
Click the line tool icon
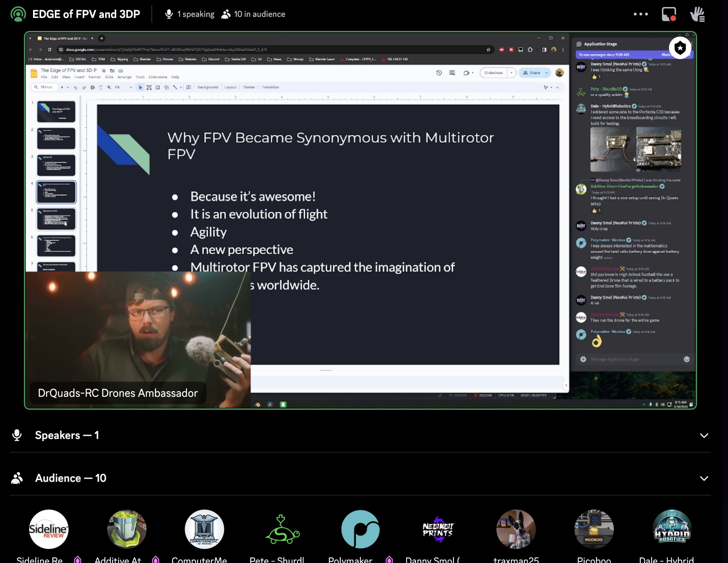point(175,88)
